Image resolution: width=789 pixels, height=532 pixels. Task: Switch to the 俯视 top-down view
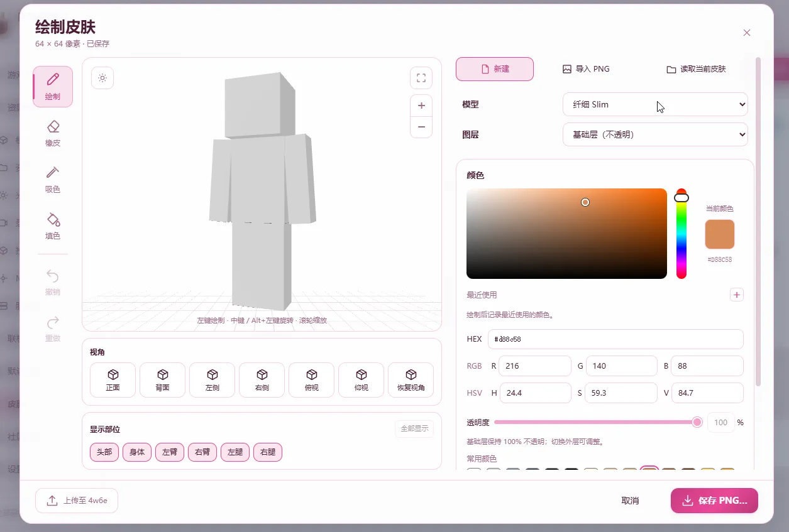pyautogui.click(x=312, y=380)
